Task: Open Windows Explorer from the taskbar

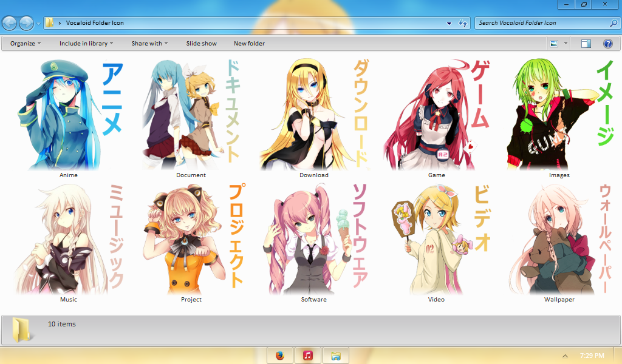Action: coord(336,355)
